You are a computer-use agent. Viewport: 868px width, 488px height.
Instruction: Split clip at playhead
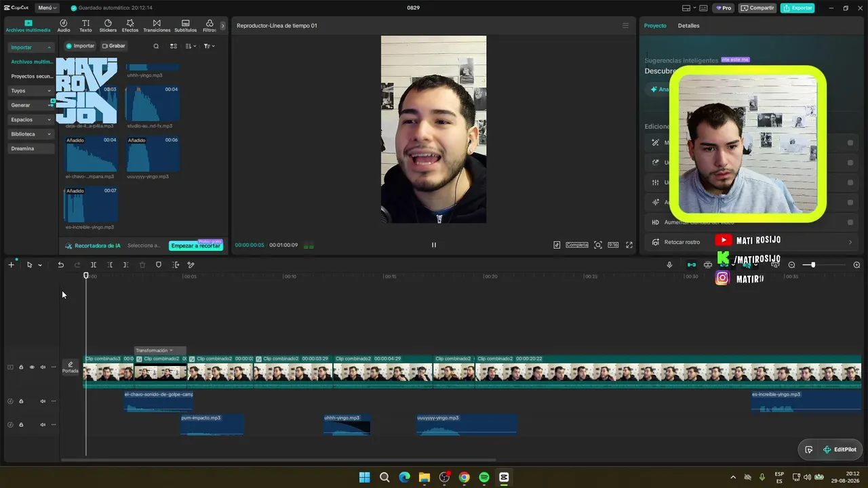(x=94, y=265)
